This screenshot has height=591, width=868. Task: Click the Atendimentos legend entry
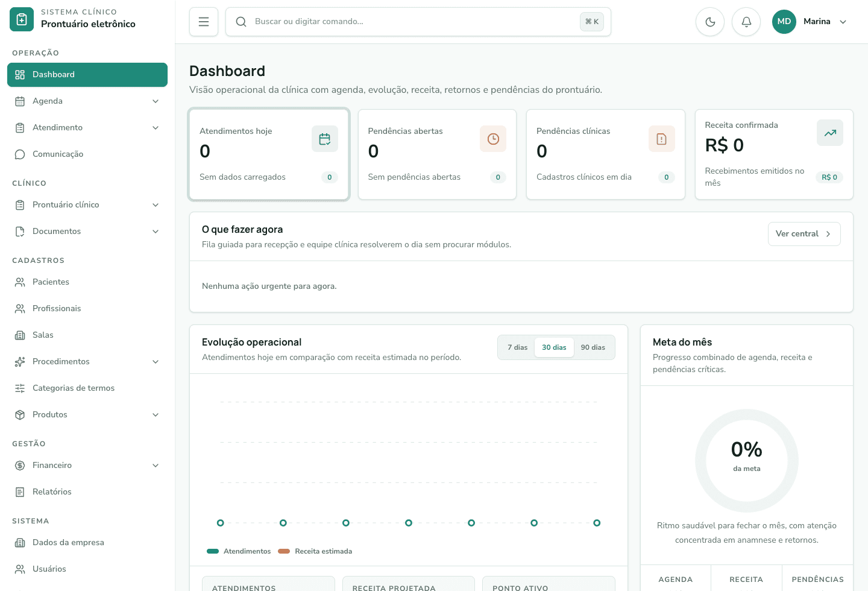pos(239,551)
